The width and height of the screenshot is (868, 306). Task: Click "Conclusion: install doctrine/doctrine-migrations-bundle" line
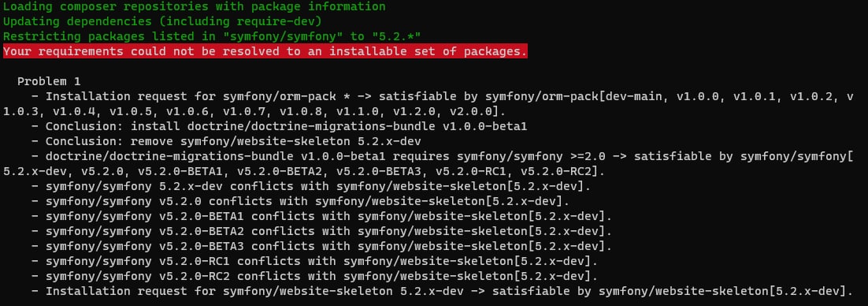pyautogui.click(x=279, y=126)
